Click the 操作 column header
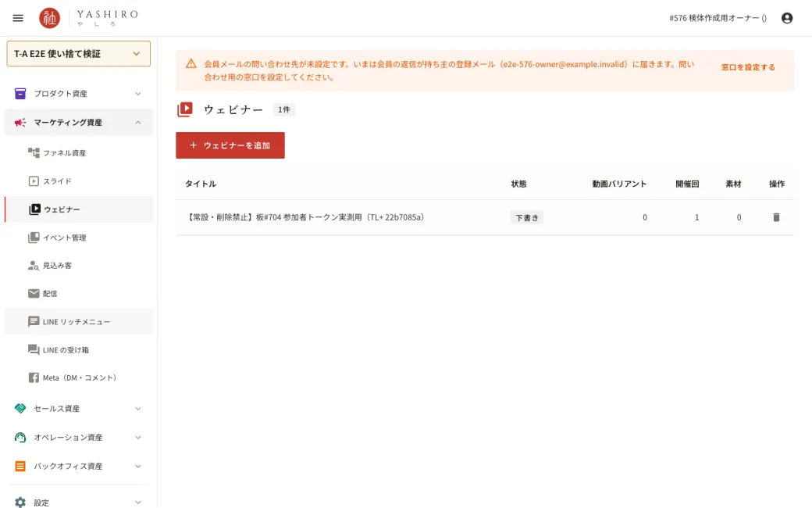Screen dimensions: 812x508 777,184
